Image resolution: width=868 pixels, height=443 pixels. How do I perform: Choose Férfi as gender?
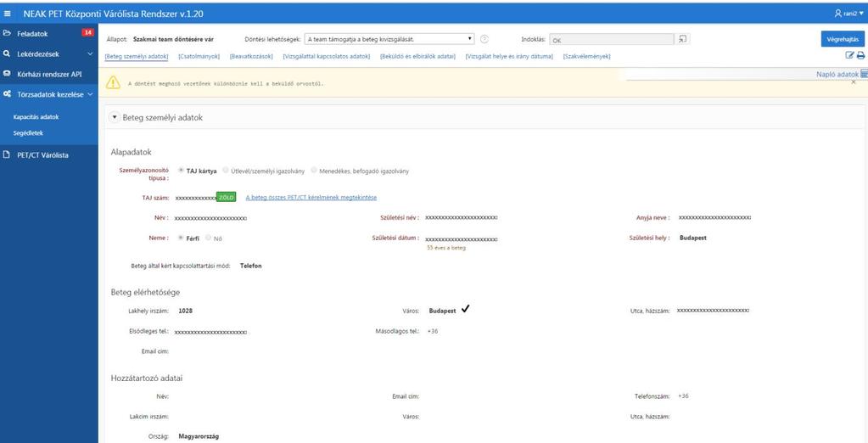tap(181, 238)
